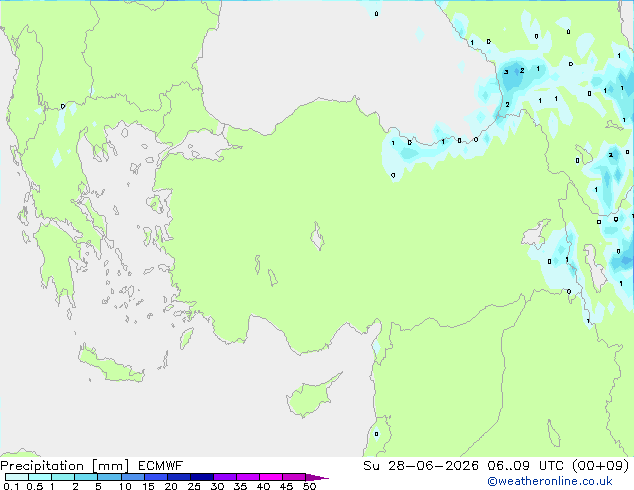Click the 1–2 mm legend color swatch
The height and width of the screenshot is (490, 634).
tap(63, 477)
